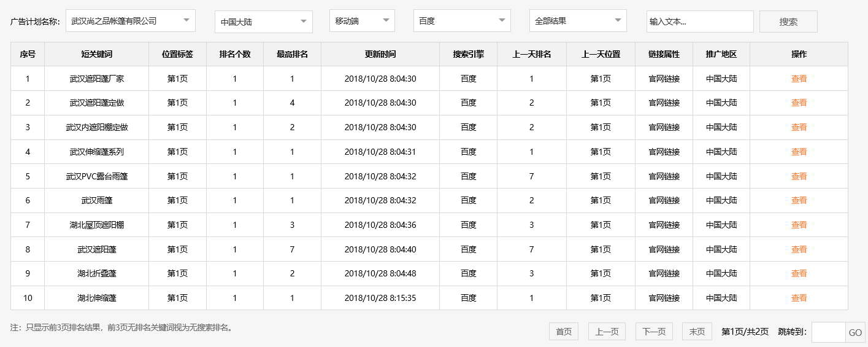Go to next page with 下一页
868x347 pixels.
click(x=654, y=332)
